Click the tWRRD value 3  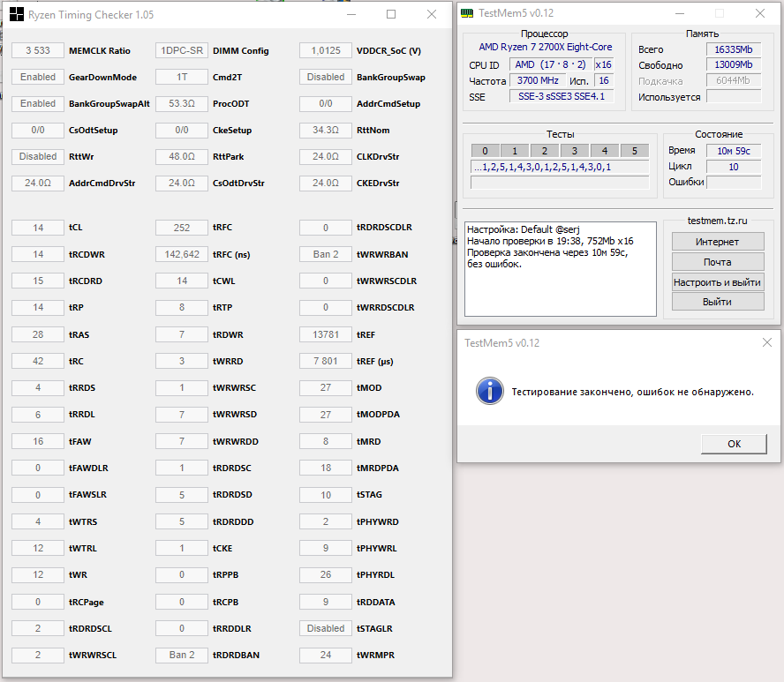[182, 361]
